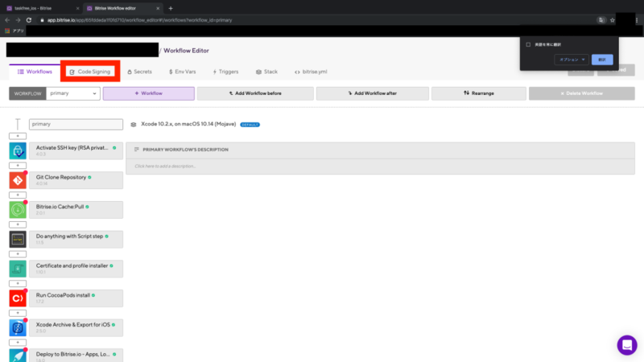Add step between Script and Certificate installer
This screenshot has height=362, width=644.
[x=18, y=254]
